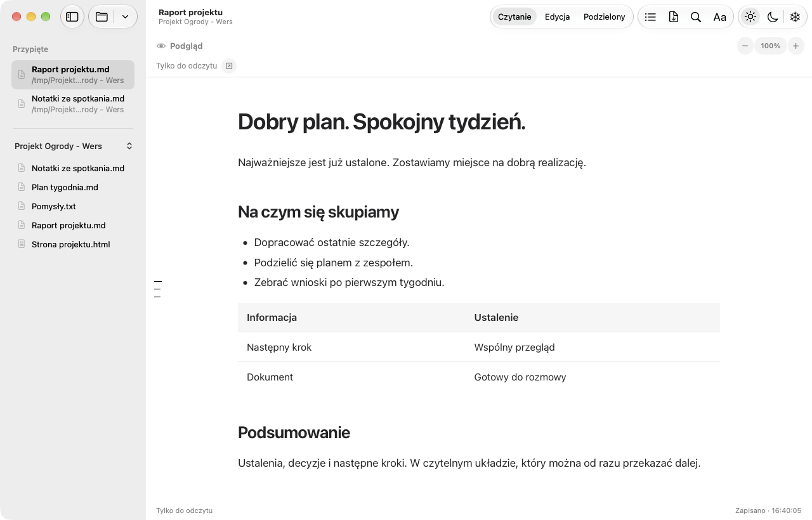812x520 pixels.
Task: Open Notatki ze spotkania.md in project list
Action: click(x=73, y=168)
